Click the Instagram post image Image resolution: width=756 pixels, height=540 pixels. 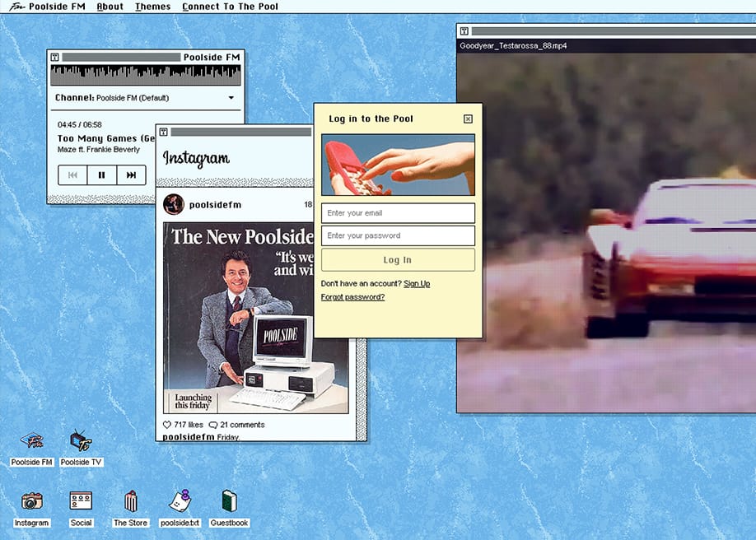pos(255,318)
